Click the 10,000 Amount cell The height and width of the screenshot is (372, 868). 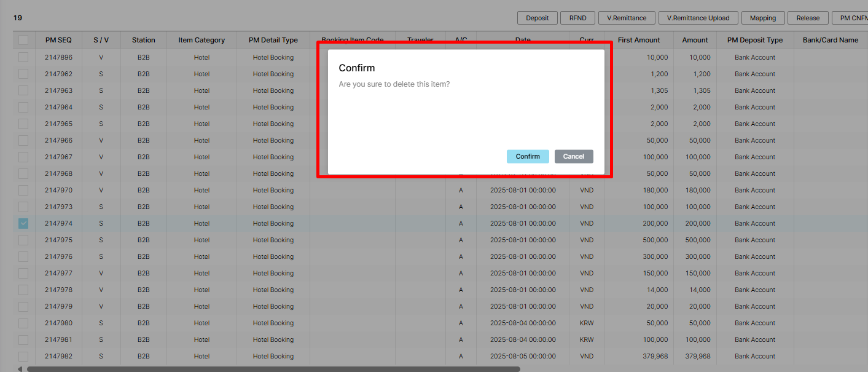point(695,57)
